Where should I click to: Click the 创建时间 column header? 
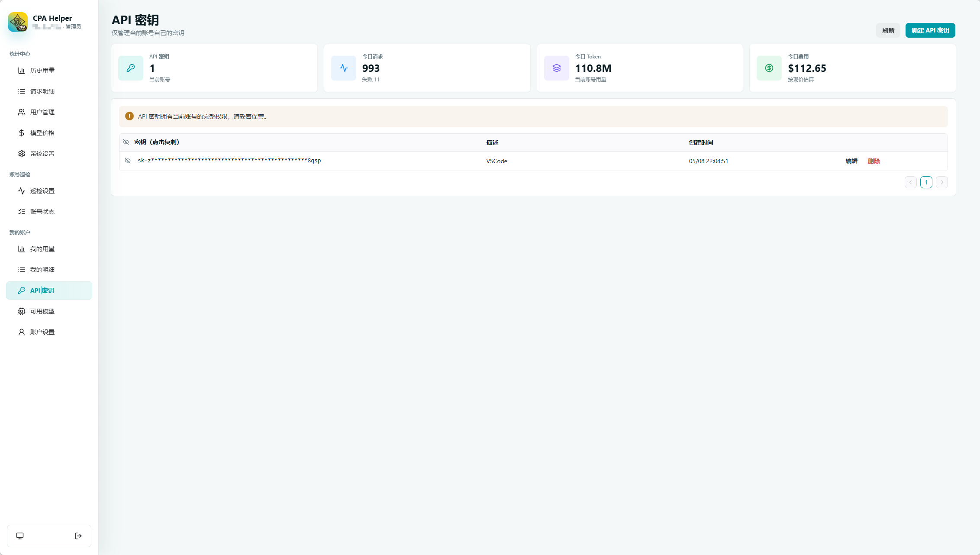[701, 142]
